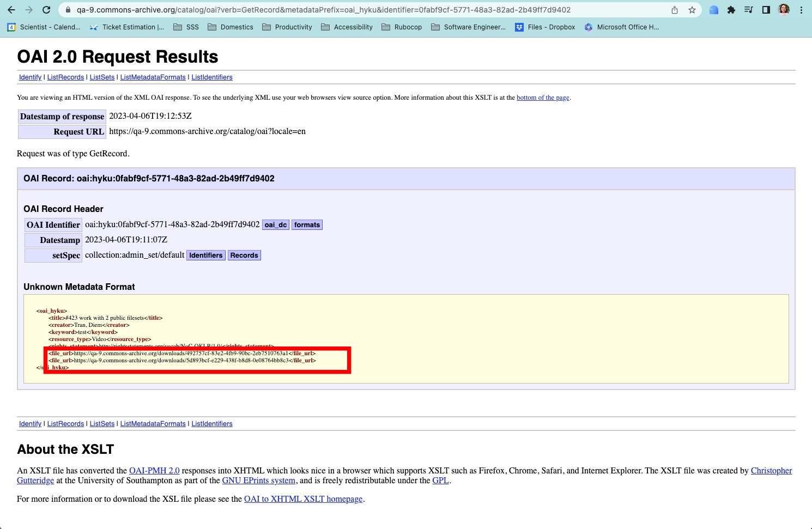Viewport: 812px width, 529px height.
Task: Reload the current page
Action: [46, 9]
